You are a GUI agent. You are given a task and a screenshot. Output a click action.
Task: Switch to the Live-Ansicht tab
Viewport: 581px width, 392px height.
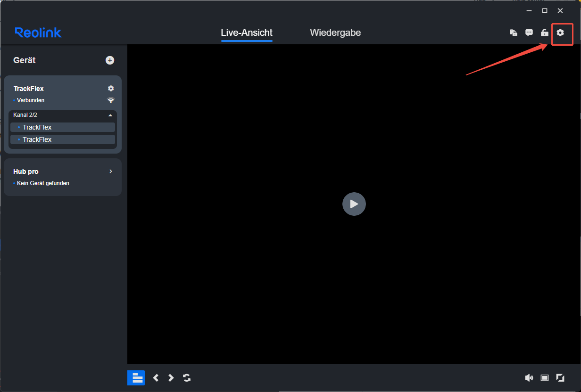click(x=247, y=33)
